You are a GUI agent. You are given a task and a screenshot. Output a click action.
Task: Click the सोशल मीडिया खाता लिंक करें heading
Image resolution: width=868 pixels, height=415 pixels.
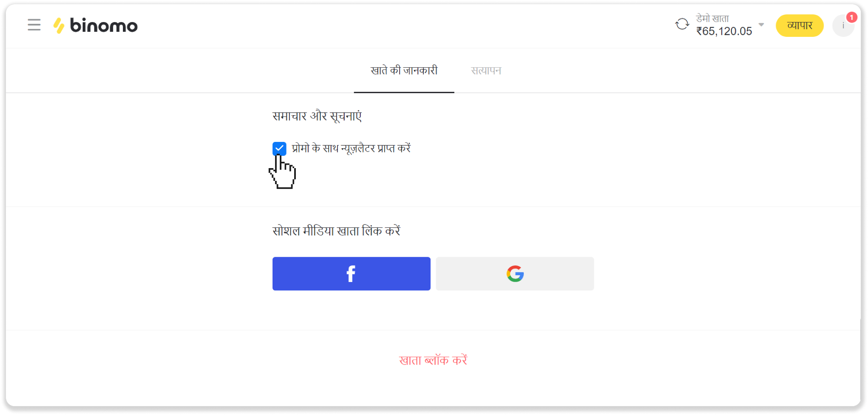pos(337,231)
